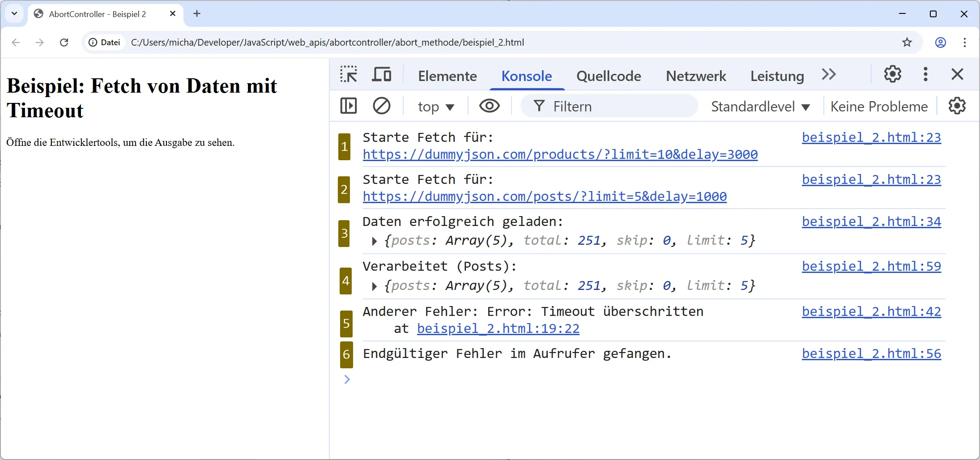980x460 pixels.
Task: Switch to the Elemente tab
Action: [x=447, y=76]
